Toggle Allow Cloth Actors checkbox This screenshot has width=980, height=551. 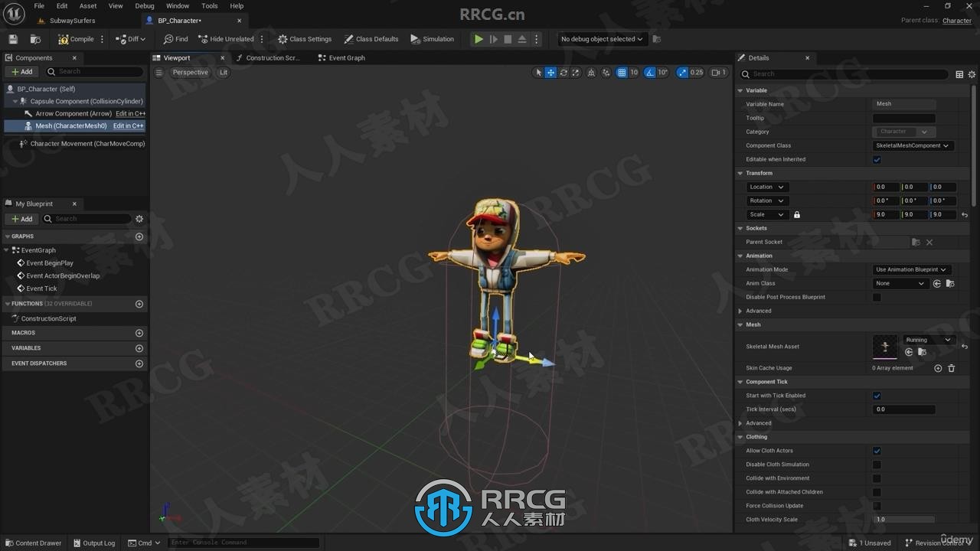877,451
